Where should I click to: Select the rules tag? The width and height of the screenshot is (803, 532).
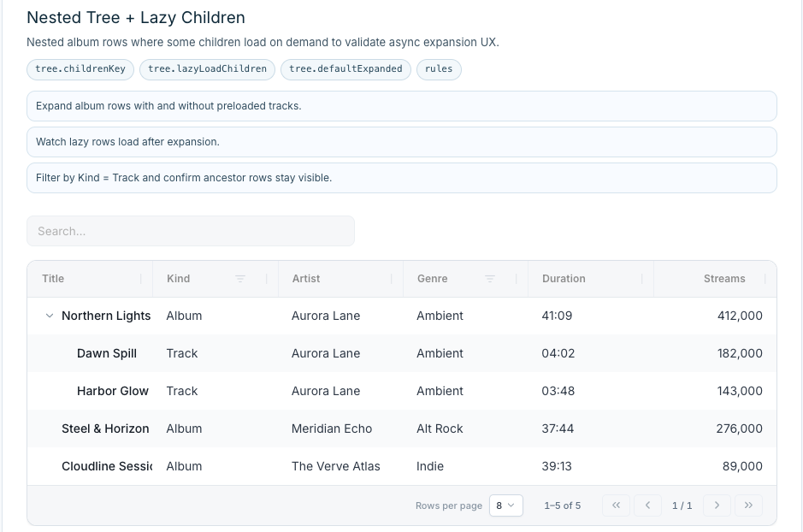click(439, 69)
